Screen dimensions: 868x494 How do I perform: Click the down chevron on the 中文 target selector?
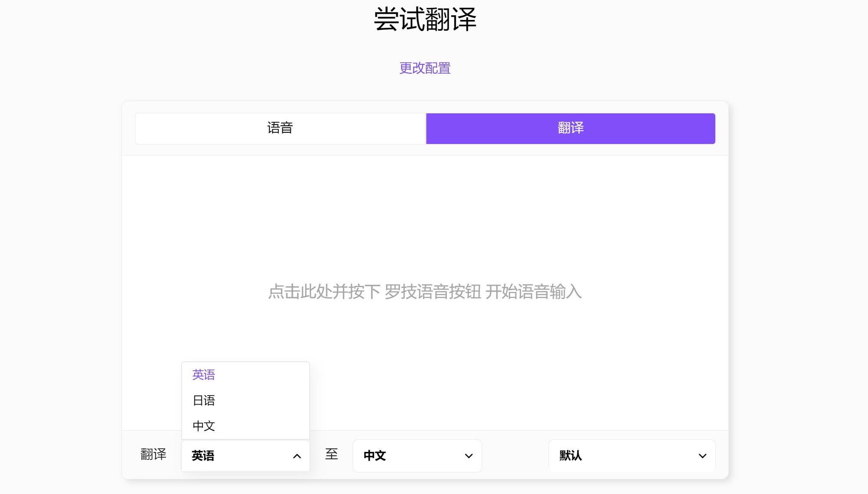click(468, 456)
